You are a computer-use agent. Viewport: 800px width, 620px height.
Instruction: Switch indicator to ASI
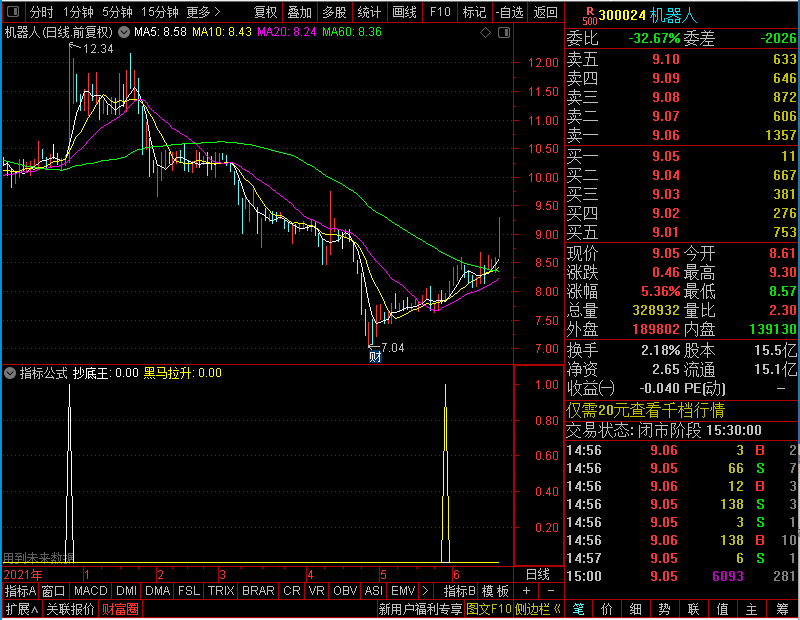click(373, 591)
